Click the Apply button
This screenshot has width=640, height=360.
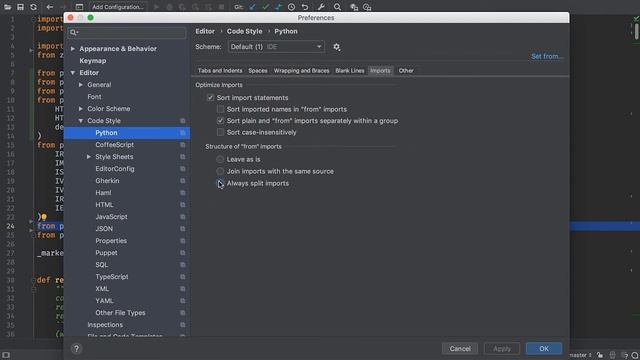pos(502,349)
